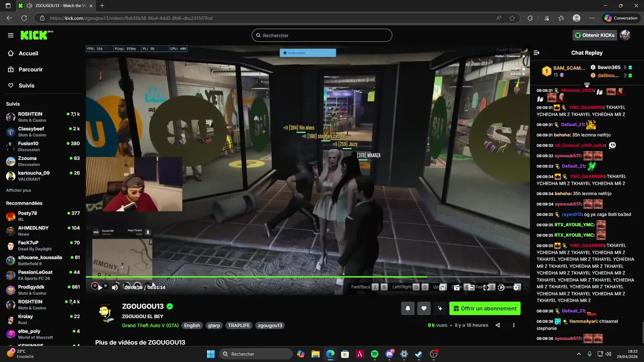Add page to favorites star

pos(512,18)
